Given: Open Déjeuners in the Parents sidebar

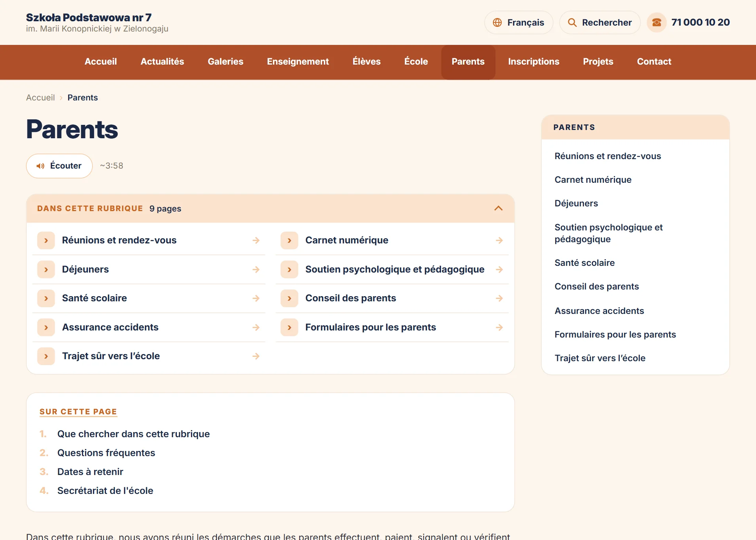Looking at the screenshot, I should click(x=576, y=203).
